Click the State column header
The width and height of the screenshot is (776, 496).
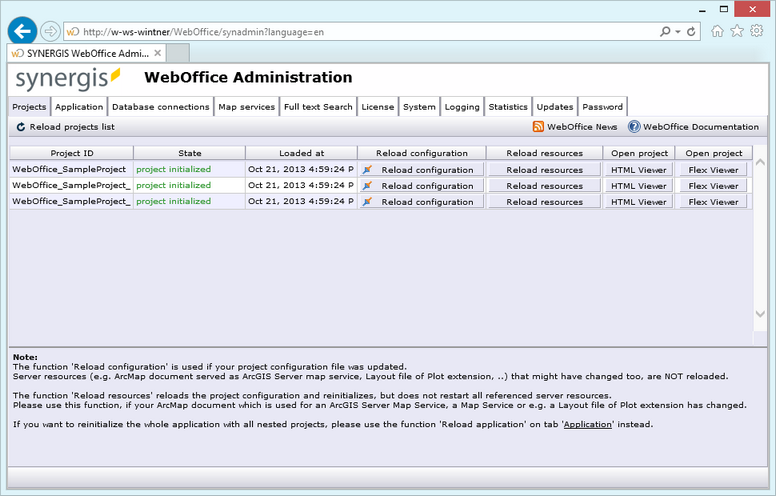[x=190, y=153]
